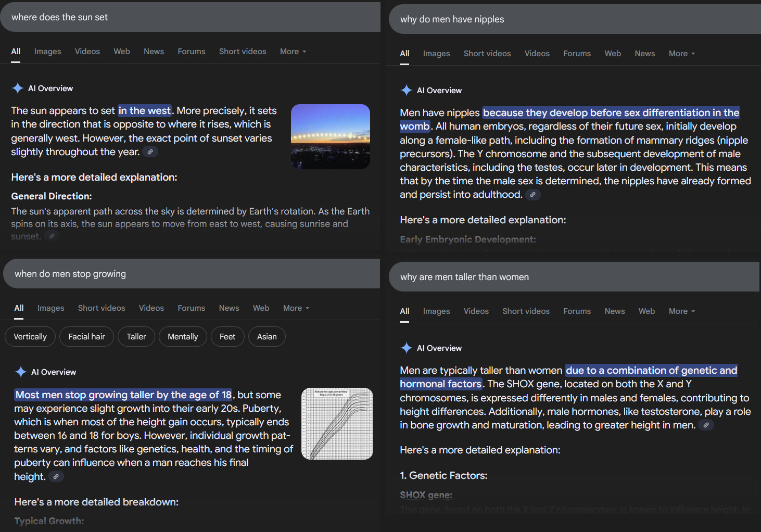Click the AI Overview sparkle in taller than women results
This screenshot has height=532, width=761.
(x=407, y=348)
